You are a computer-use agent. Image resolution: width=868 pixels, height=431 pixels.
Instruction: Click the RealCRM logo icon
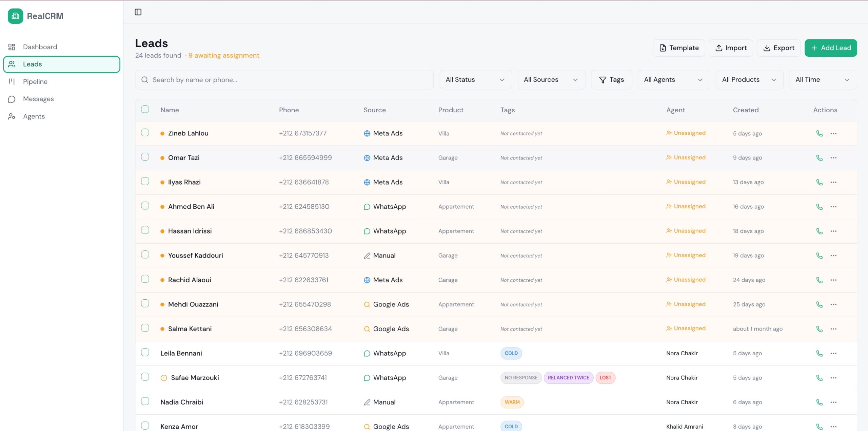(x=15, y=16)
